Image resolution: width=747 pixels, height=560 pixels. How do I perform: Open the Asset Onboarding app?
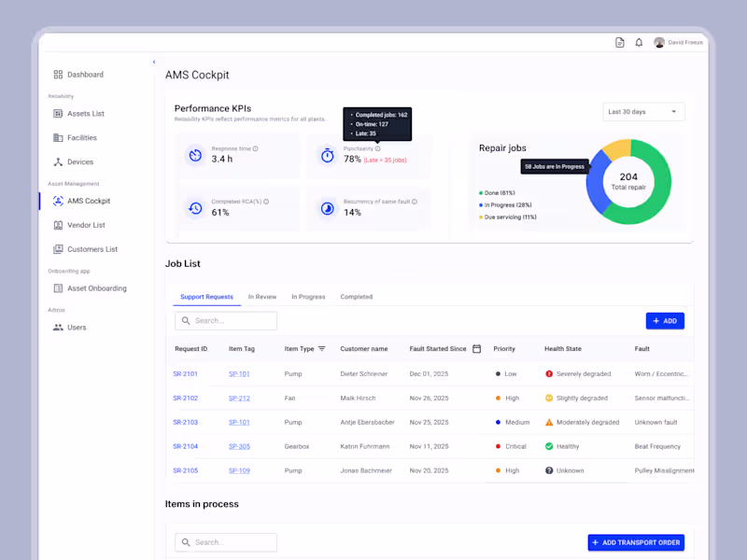point(94,287)
